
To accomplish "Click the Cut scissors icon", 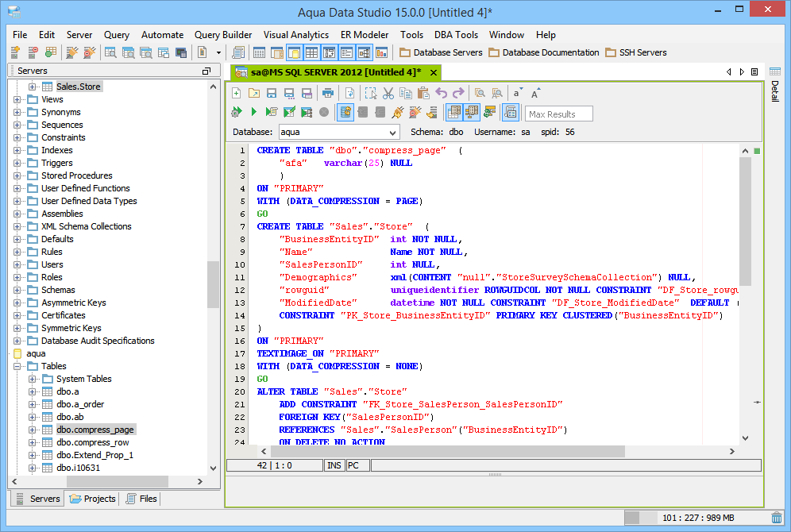I will [x=388, y=93].
